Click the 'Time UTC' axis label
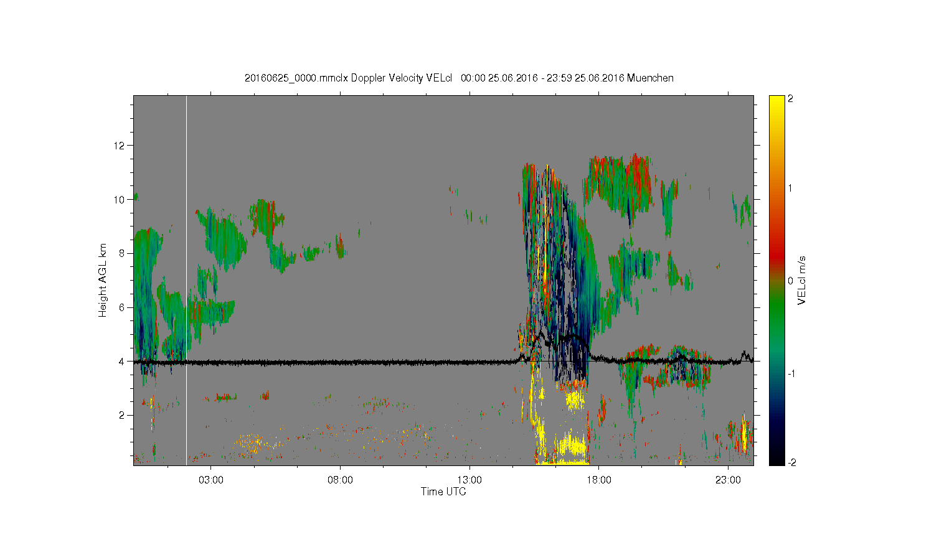Viewport: 934px width, 560px height. [443, 492]
